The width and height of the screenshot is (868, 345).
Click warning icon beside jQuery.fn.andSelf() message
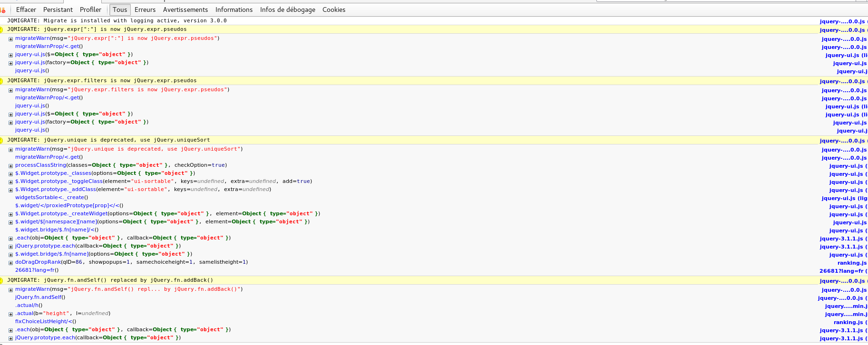pyautogui.click(x=1, y=280)
